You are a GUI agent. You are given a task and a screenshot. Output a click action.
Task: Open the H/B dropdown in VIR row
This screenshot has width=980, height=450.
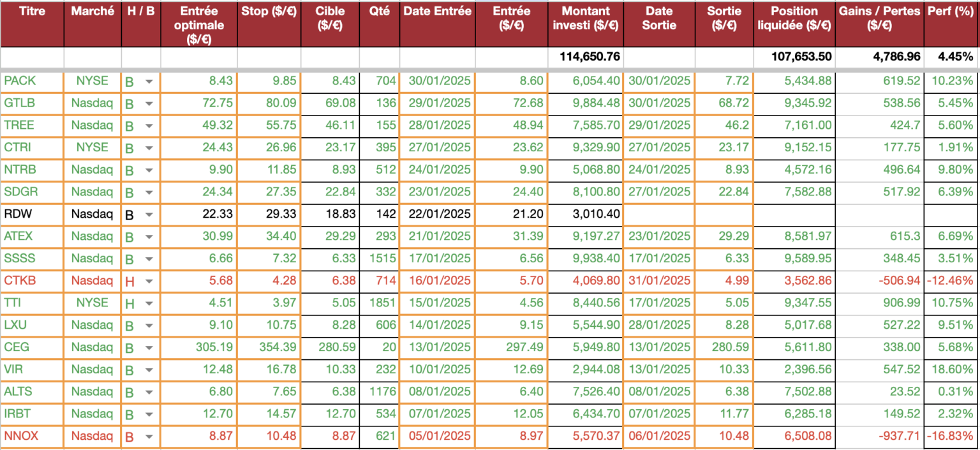(149, 370)
